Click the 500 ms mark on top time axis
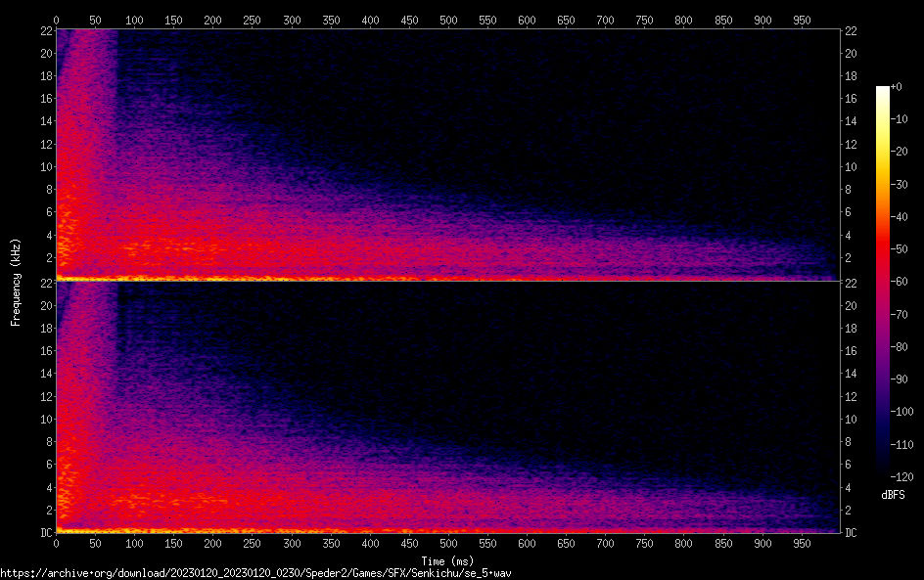Image resolution: width=924 pixels, height=580 pixels. click(x=448, y=20)
